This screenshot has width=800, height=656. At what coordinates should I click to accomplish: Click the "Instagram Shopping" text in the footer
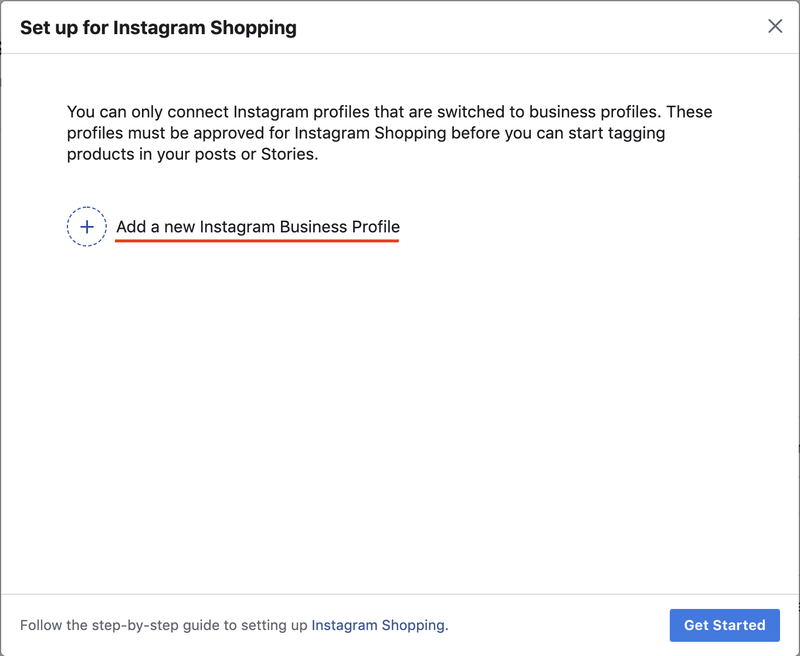tap(378, 625)
